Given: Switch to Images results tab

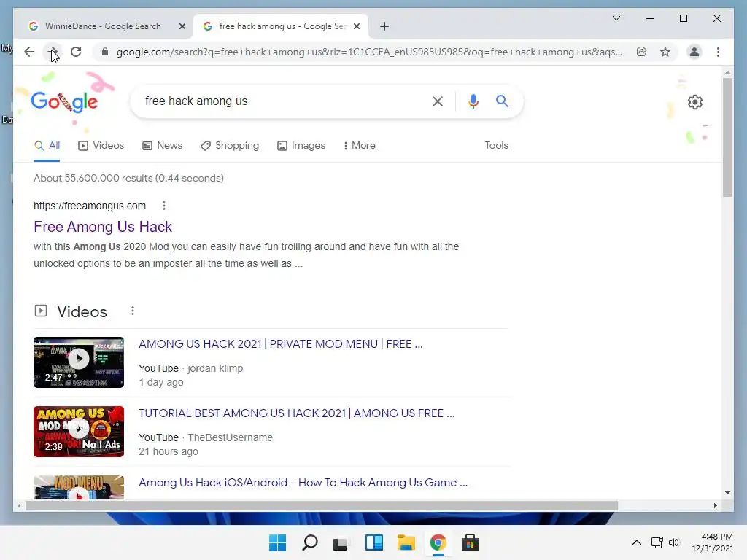Looking at the screenshot, I should (301, 146).
